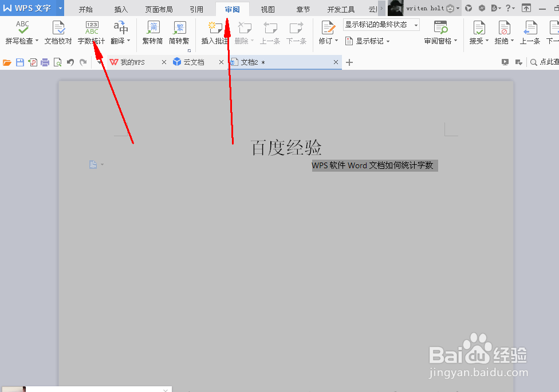Click the open folder icon in quick toolbar
This screenshot has width=559, height=392.
(7, 63)
